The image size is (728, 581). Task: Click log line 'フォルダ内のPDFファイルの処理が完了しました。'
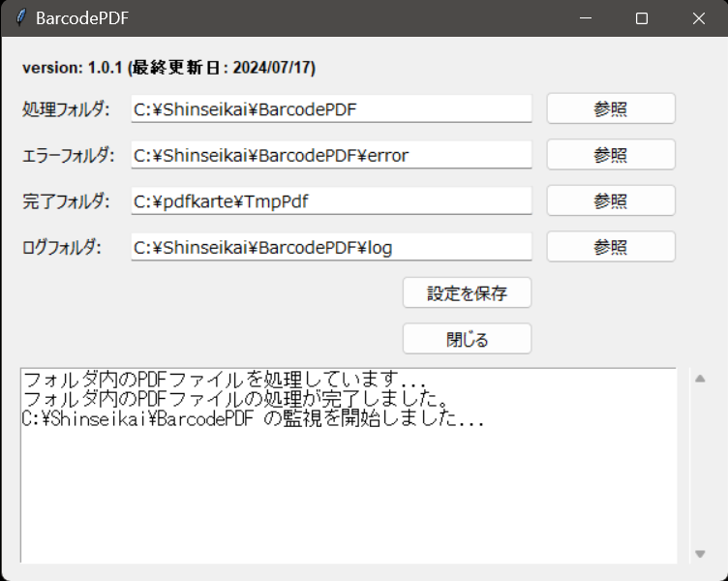click(x=235, y=399)
